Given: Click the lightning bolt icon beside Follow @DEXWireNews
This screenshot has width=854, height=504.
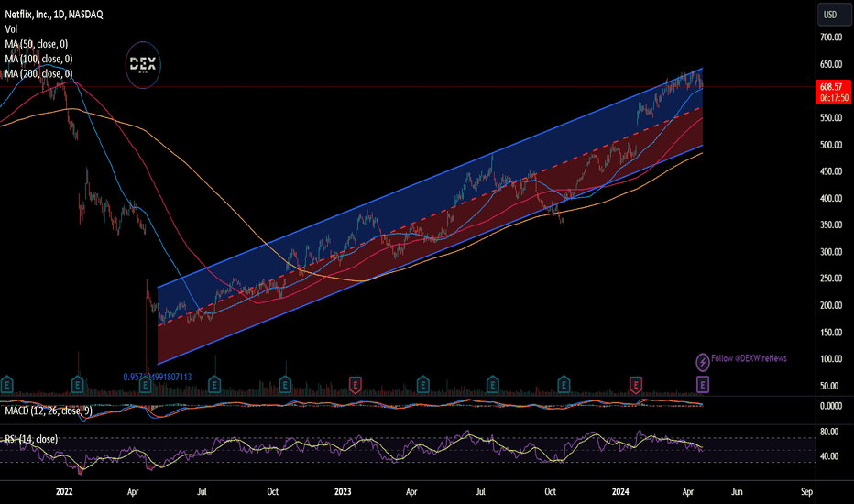Looking at the screenshot, I should [703, 361].
